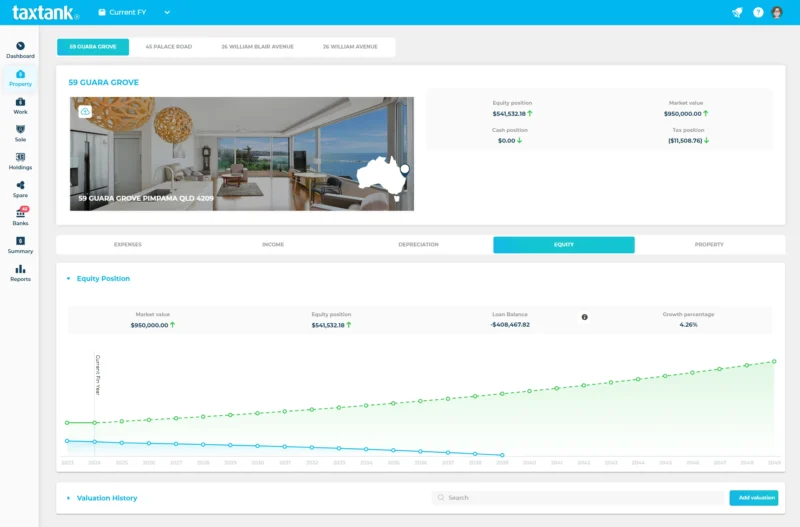Click the Current Fin Year chart marker
Screen dimensions: 800x527
pyautogui.click(x=97, y=374)
